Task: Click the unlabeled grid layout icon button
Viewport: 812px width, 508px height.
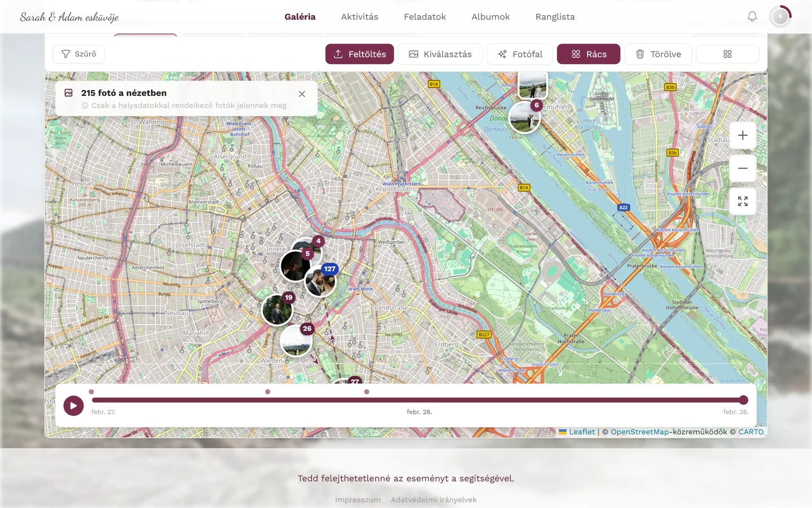Action: pyautogui.click(x=727, y=54)
